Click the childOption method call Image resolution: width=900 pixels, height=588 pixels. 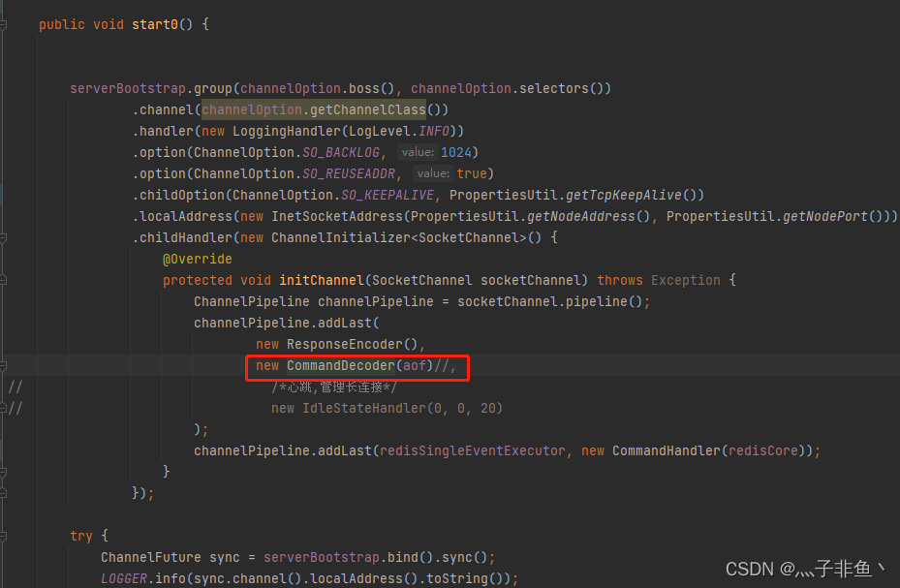tap(182, 195)
